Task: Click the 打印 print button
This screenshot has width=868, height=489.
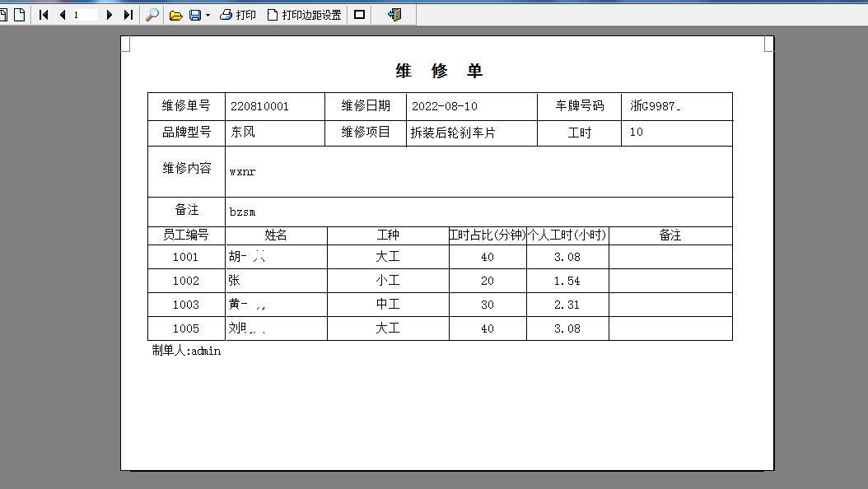Action: [238, 15]
